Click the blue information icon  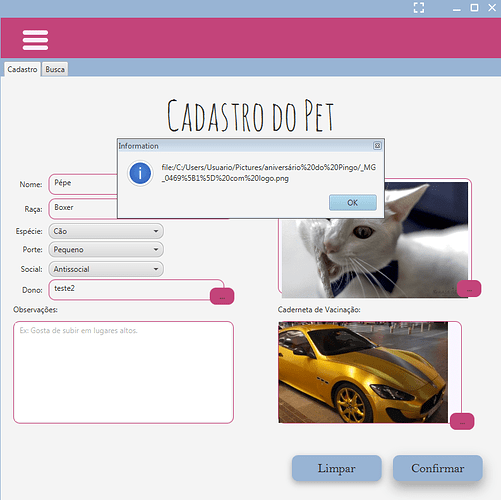pos(140,173)
